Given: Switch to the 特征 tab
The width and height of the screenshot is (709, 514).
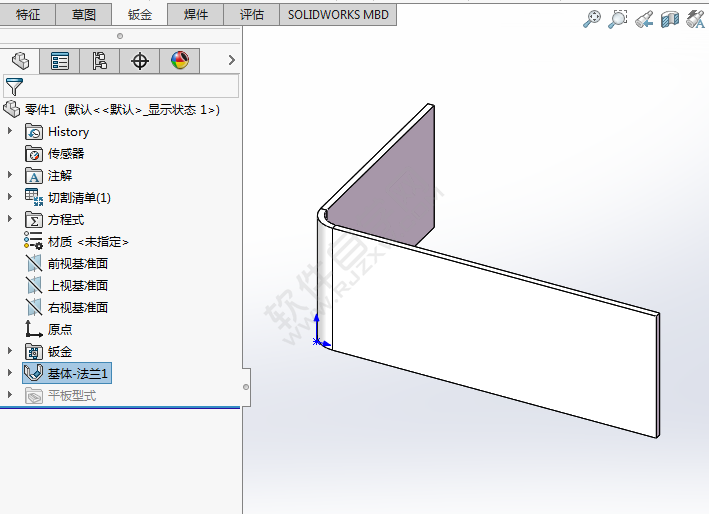Looking at the screenshot, I should pyautogui.click(x=28, y=14).
